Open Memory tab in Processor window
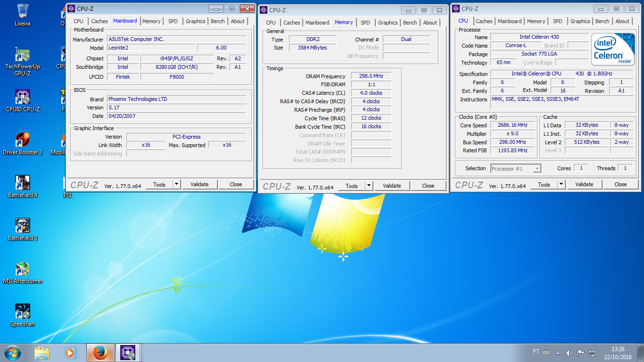The image size is (644, 362). pyautogui.click(x=536, y=21)
